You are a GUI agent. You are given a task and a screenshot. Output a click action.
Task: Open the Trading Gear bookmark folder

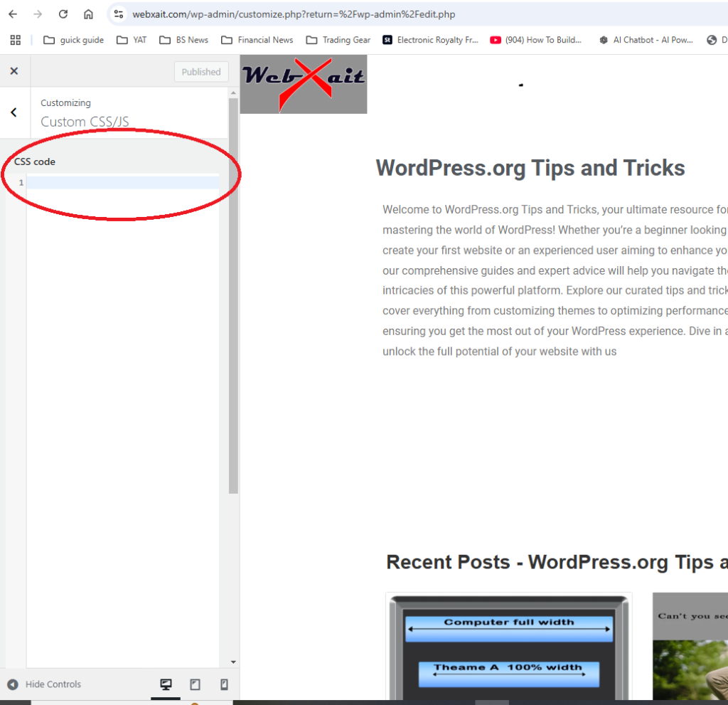coord(338,40)
